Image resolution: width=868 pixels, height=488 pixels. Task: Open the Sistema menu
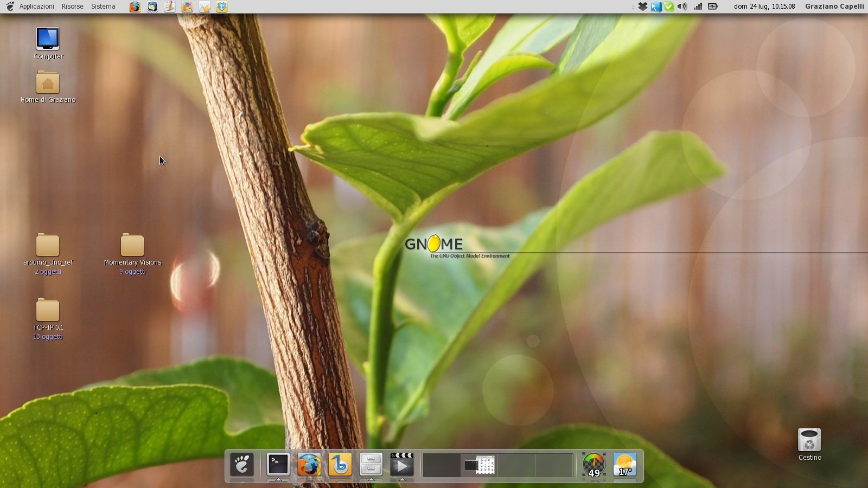[x=103, y=7]
